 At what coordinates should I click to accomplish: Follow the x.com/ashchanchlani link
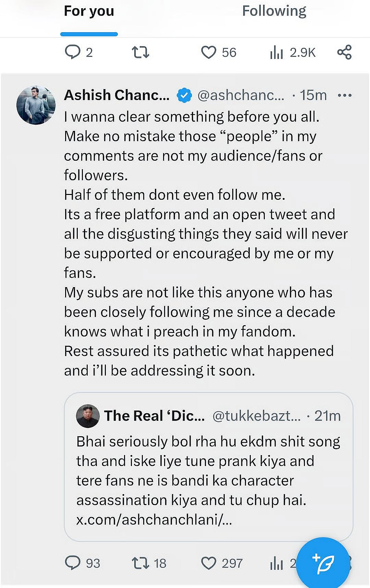click(x=154, y=520)
